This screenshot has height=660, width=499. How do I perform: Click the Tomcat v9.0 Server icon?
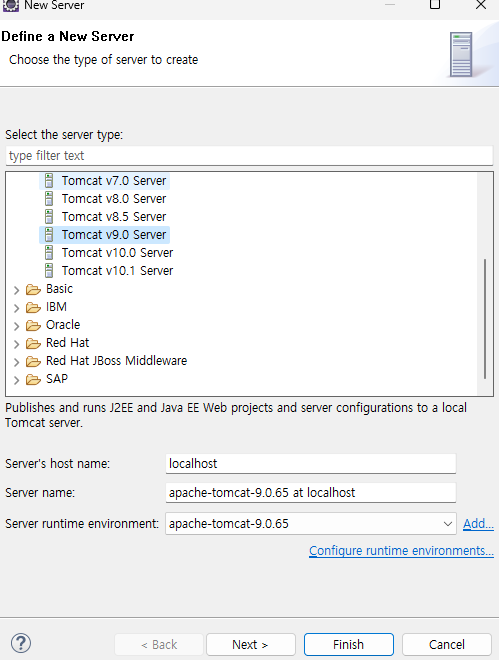(49, 235)
